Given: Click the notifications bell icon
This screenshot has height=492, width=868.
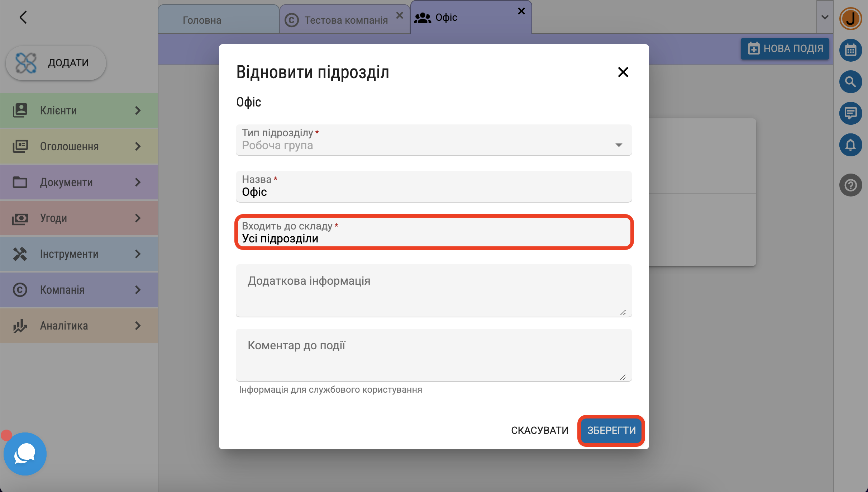Looking at the screenshot, I should [850, 145].
